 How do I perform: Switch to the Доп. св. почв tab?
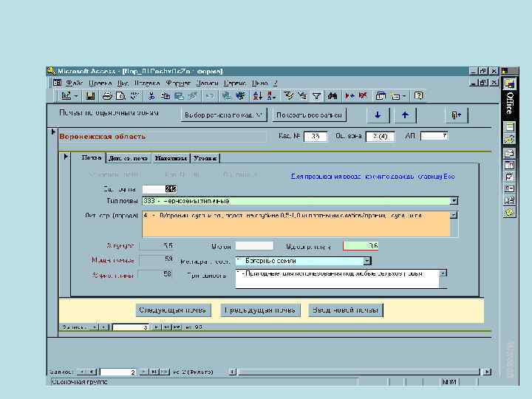[128, 158]
